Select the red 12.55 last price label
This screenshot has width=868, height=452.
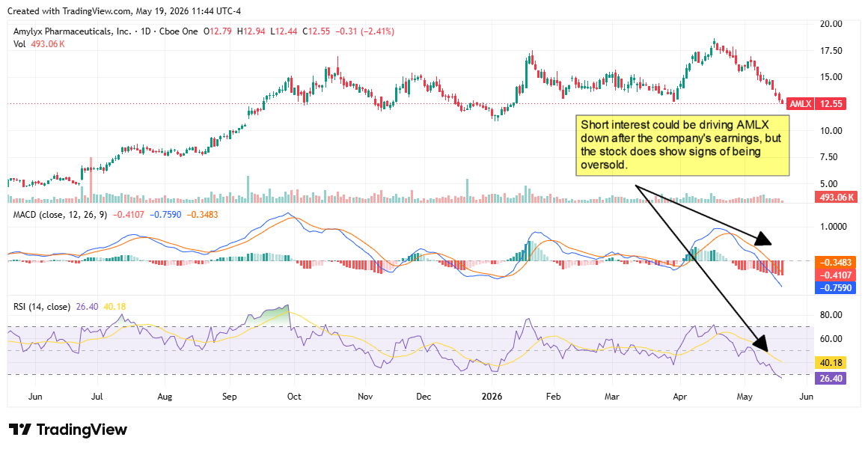[x=831, y=103]
